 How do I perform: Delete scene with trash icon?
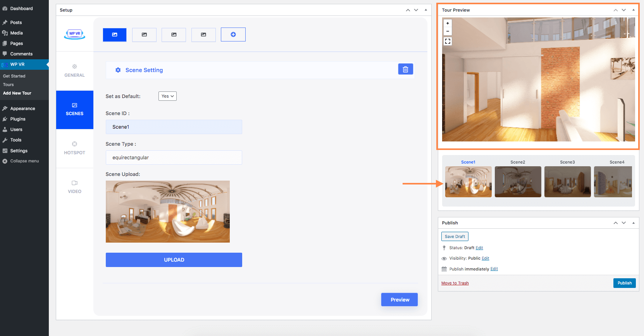pos(405,69)
